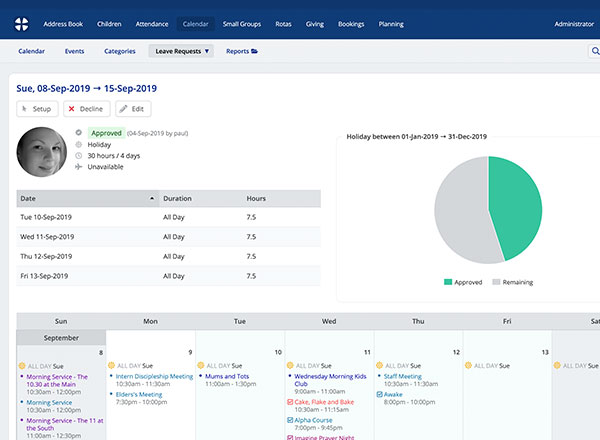The width and height of the screenshot is (600, 440).
Task: Expand the Leave Requests dropdown
Action: (x=181, y=51)
